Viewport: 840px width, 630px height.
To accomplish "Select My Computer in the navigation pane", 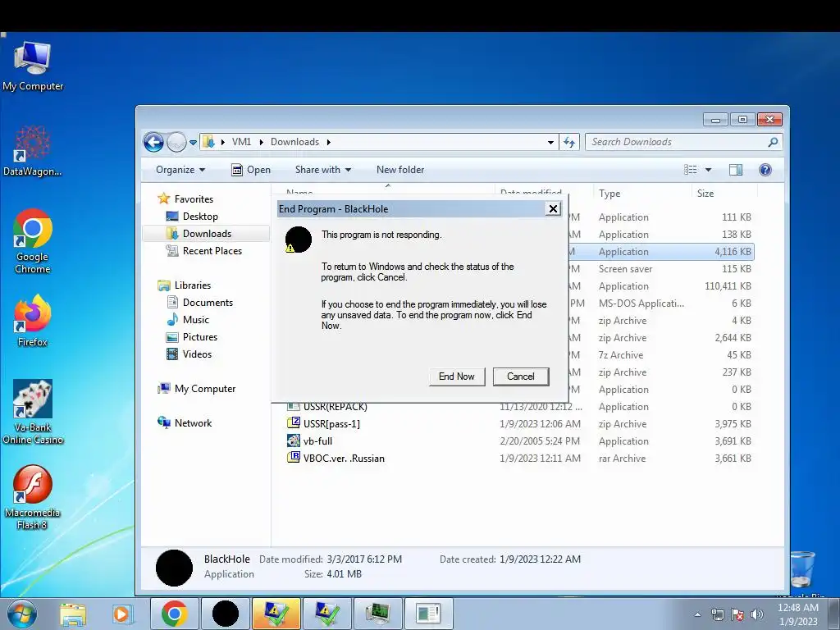I will [x=197, y=388].
